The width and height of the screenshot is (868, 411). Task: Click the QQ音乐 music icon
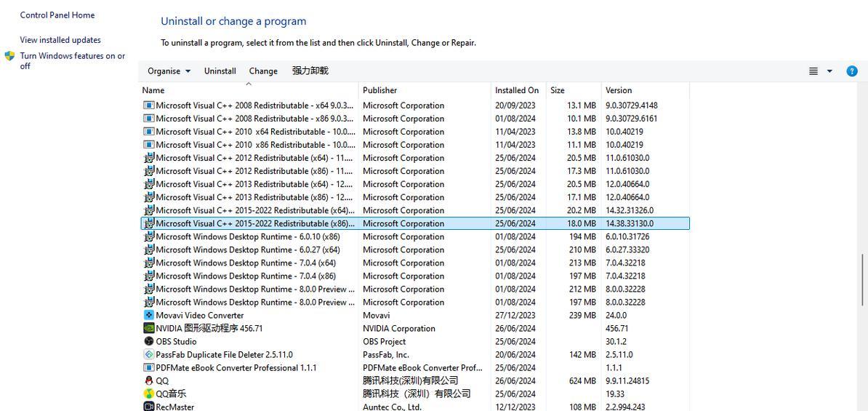coord(149,394)
